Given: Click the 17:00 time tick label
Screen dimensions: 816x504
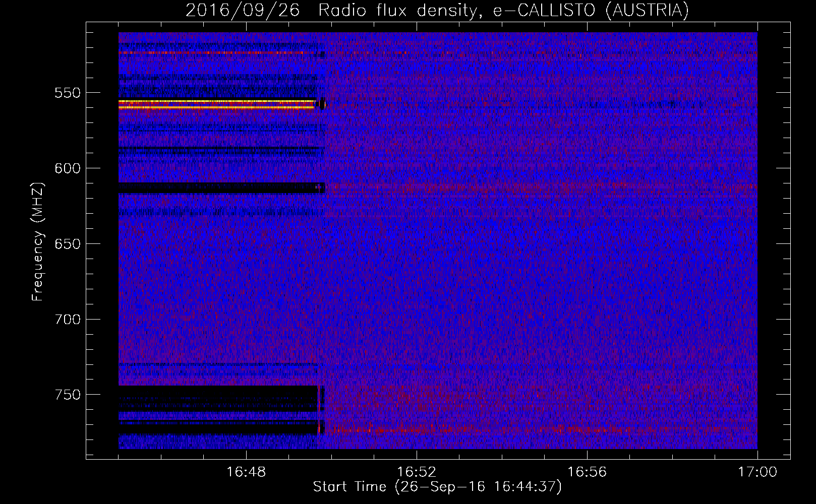Looking at the screenshot, I should pos(757,472).
